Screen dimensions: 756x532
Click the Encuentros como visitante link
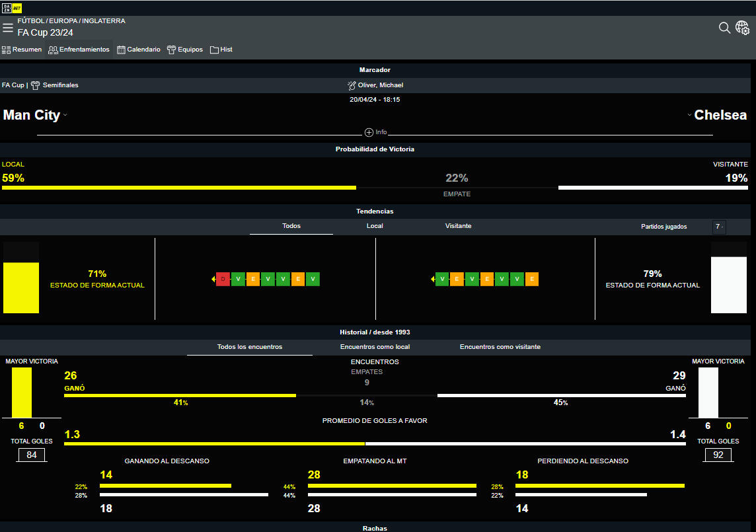[500, 347]
